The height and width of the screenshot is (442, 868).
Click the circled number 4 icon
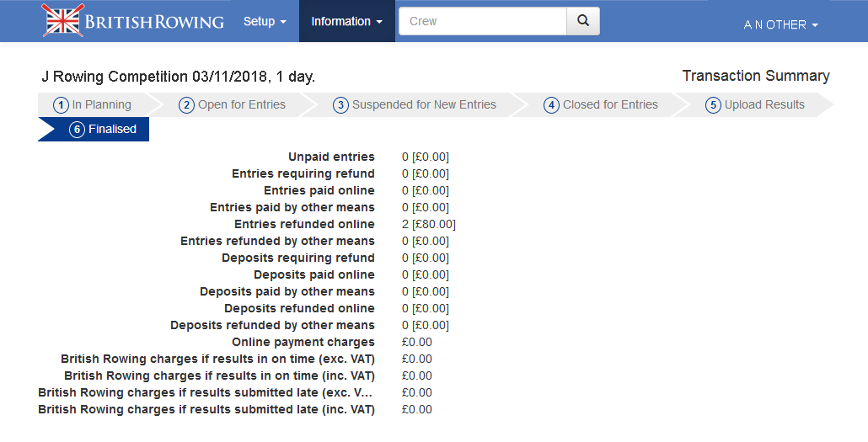(x=551, y=105)
